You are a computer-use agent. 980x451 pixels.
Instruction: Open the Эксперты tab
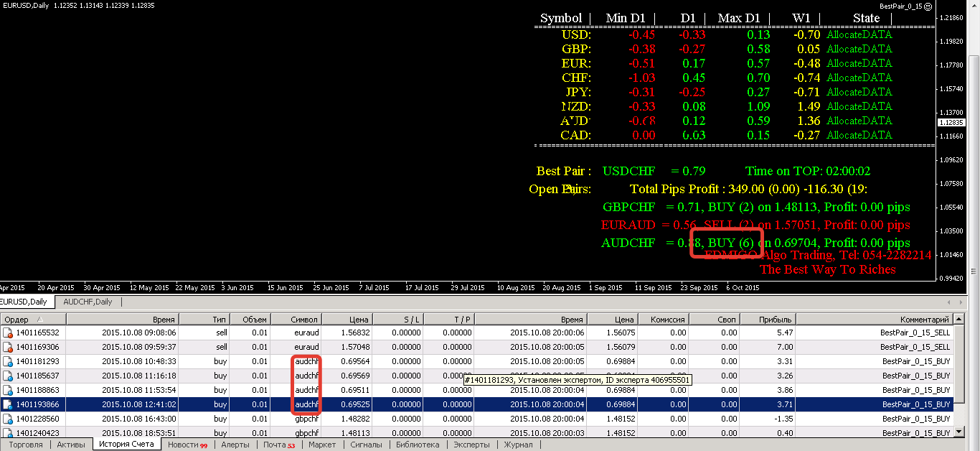[473, 445]
